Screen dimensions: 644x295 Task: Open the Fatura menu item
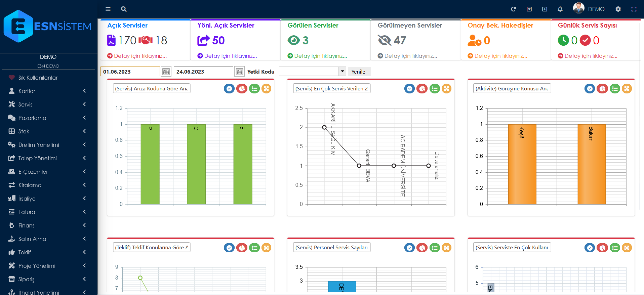pos(48,212)
